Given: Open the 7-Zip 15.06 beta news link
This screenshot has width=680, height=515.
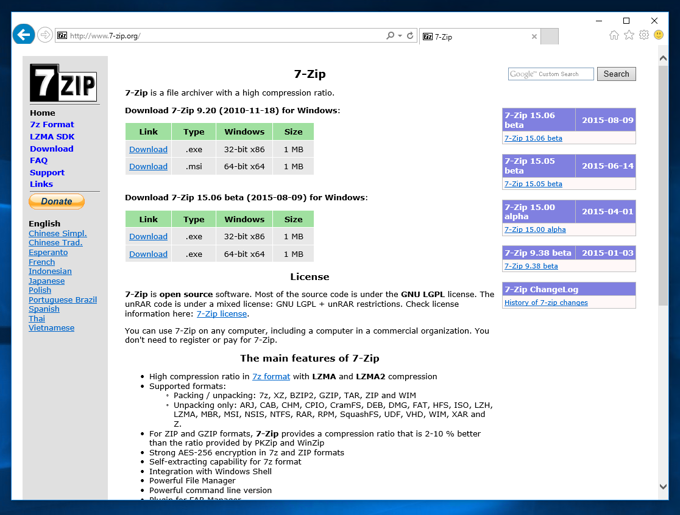Looking at the screenshot, I should coord(533,138).
